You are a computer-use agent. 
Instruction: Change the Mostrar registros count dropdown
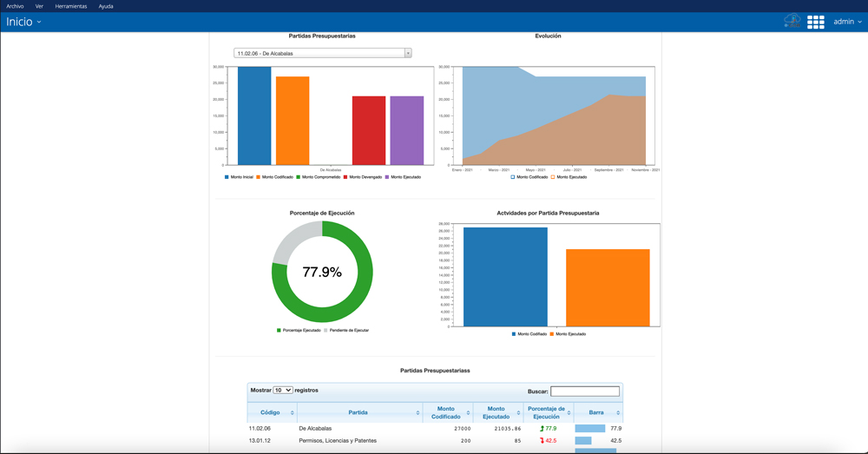283,391
